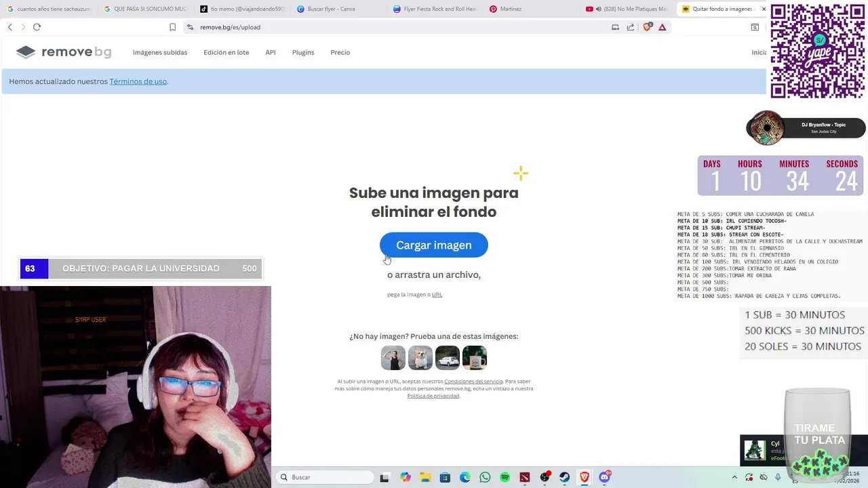Switch to the Pinterest 'Martinez' tab

click(x=532, y=9)
